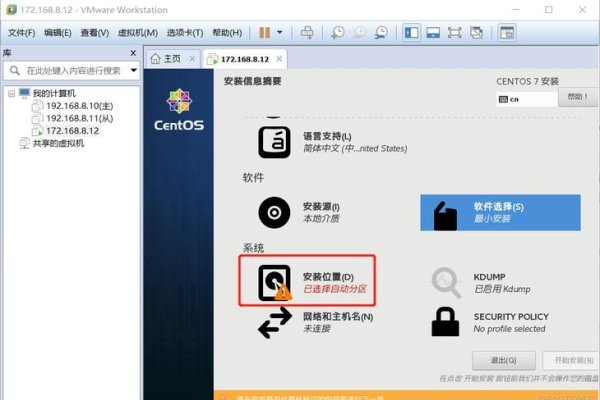Image resolution: width=600 pixels, height=400 pixels.
Task: Select 共享的虚拟机 in the library
Action: 58,143
